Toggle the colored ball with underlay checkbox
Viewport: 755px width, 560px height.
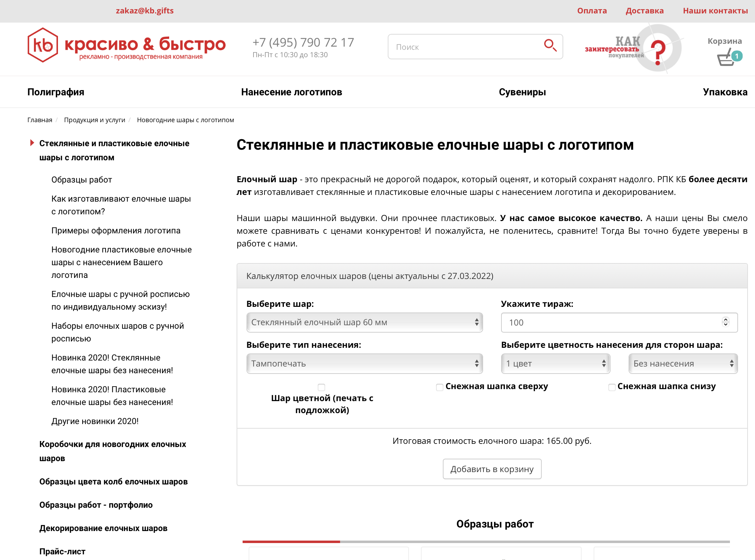tap(321, 387)
